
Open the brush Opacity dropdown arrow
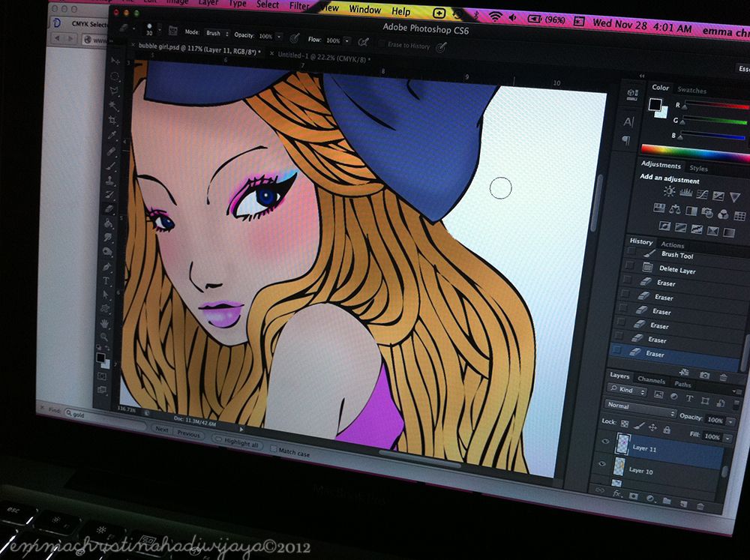[279, 37]
